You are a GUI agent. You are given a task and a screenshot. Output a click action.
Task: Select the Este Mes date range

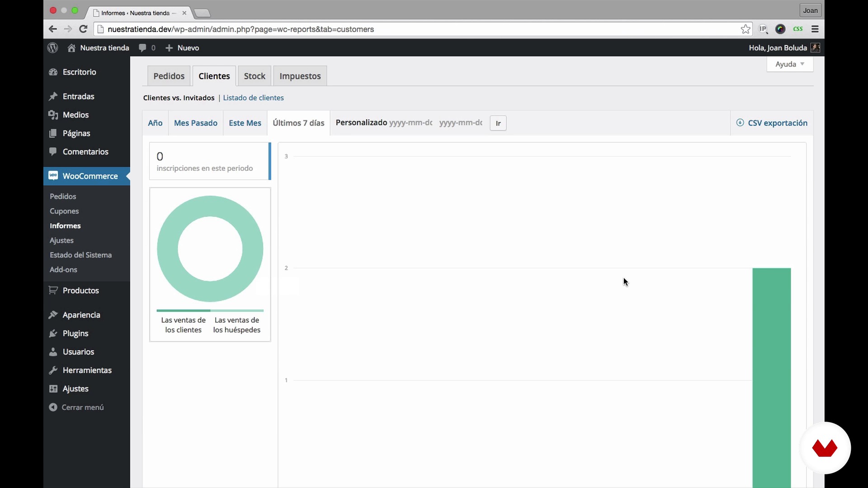[x=245, y=123]
